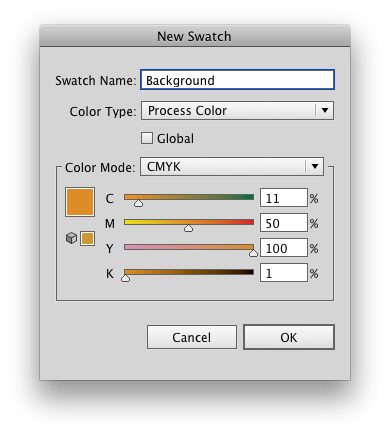
Task: Click the small web-safe color swatch
Action: pyautogui.click(x=87, y=238)
